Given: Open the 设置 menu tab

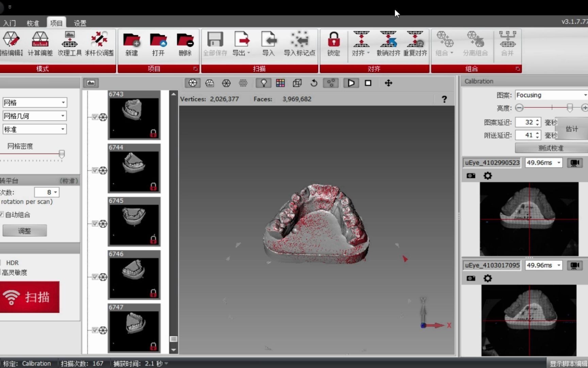Looking at the screenshot, I should (80, 22).
